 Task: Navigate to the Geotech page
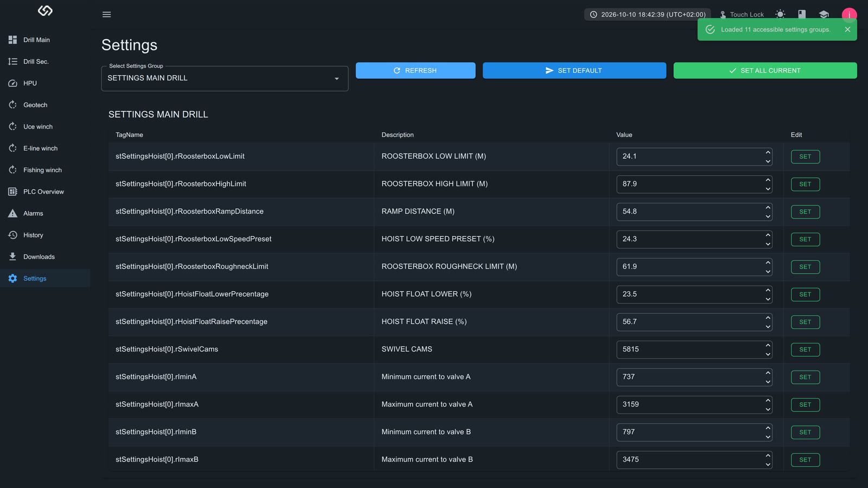click(45, 105)
